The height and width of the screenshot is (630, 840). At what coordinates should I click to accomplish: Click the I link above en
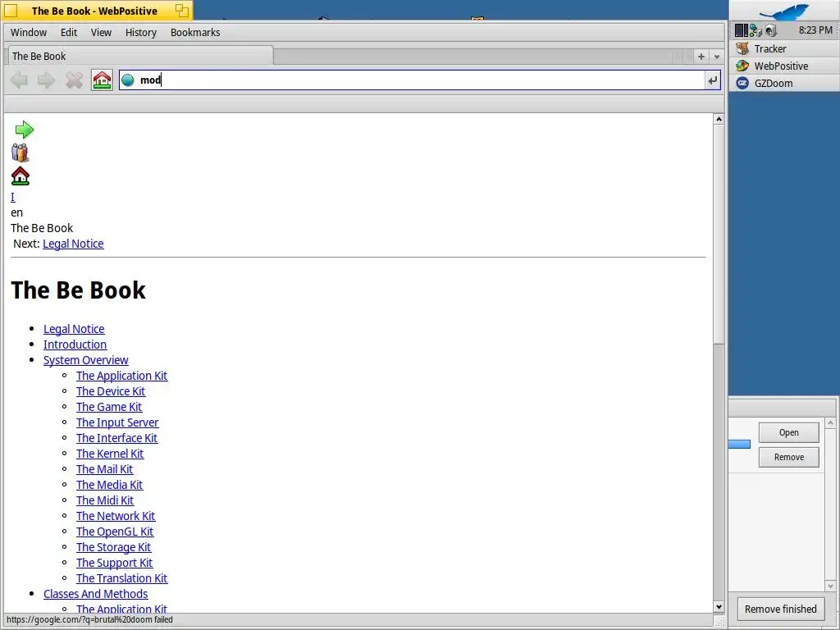coord(13,197)
